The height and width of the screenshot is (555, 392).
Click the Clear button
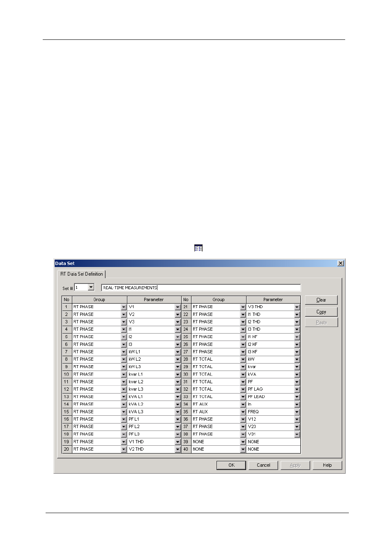pyautogui.click(x=321, y=300)
